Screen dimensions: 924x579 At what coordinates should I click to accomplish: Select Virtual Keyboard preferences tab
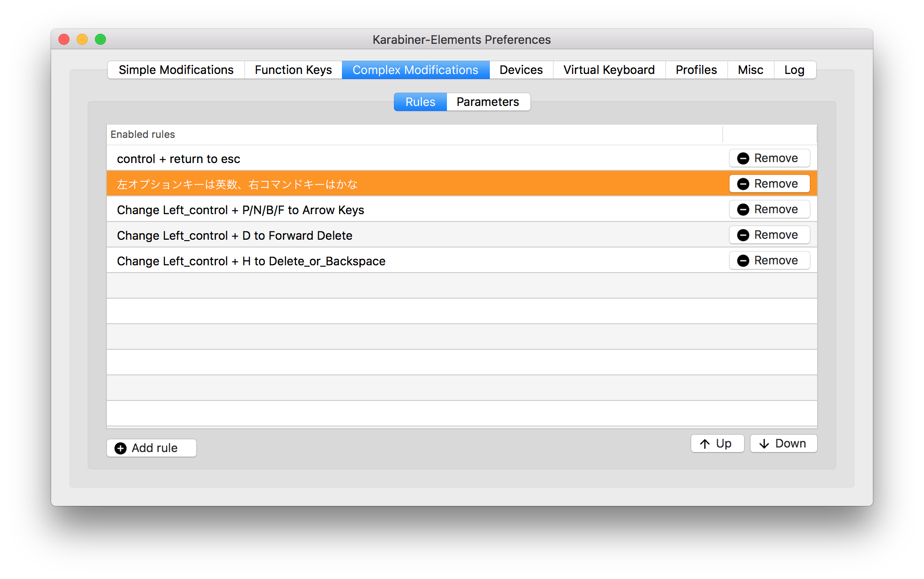[x=609, y=69]
